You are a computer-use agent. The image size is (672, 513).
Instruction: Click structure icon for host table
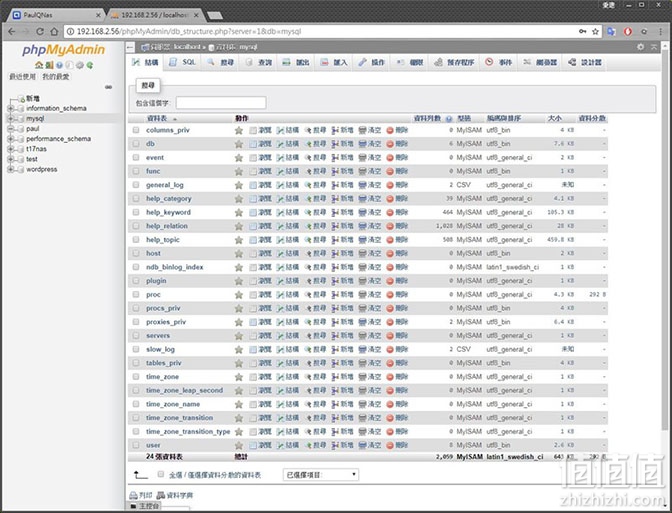coord(280,254)
